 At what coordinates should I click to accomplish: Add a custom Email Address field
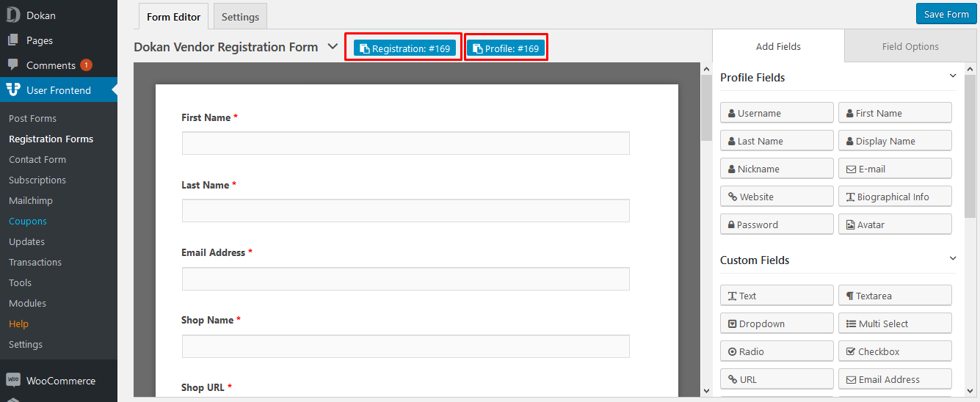pos(895,379)
